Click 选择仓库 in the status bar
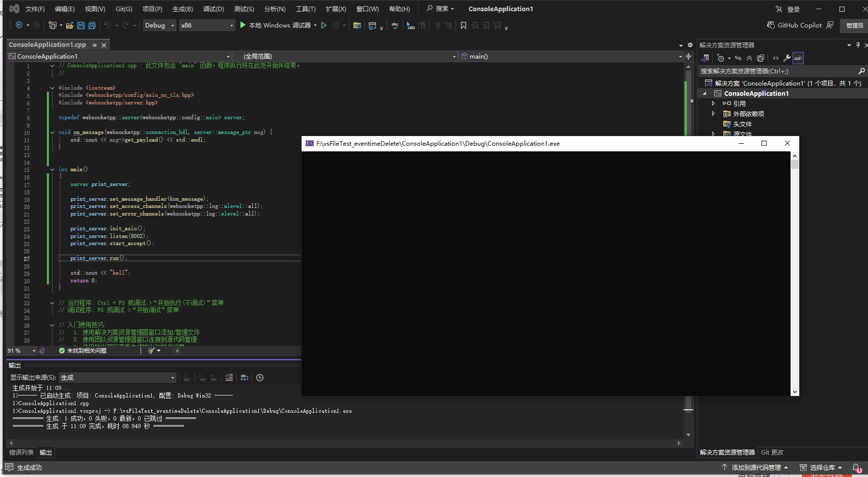This screenshot has height=477, width=868. [x=821, y=467]
